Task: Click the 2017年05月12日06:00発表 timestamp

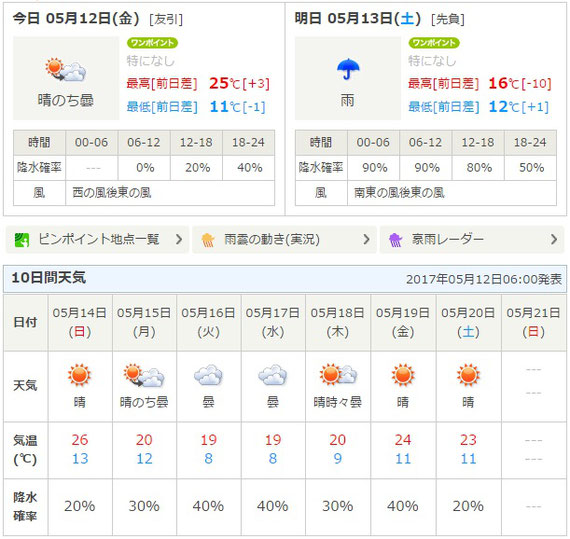Action: point(484,279)
